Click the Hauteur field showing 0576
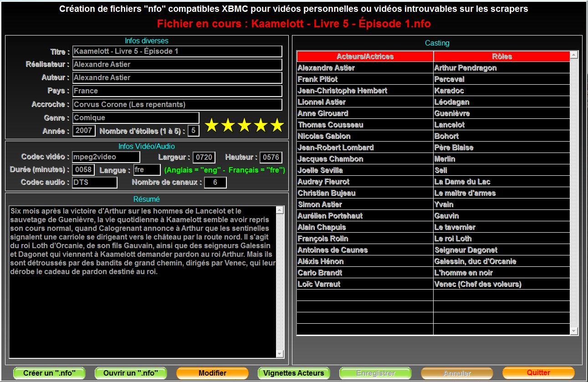 pyautogui.click(x=271, y=158)
